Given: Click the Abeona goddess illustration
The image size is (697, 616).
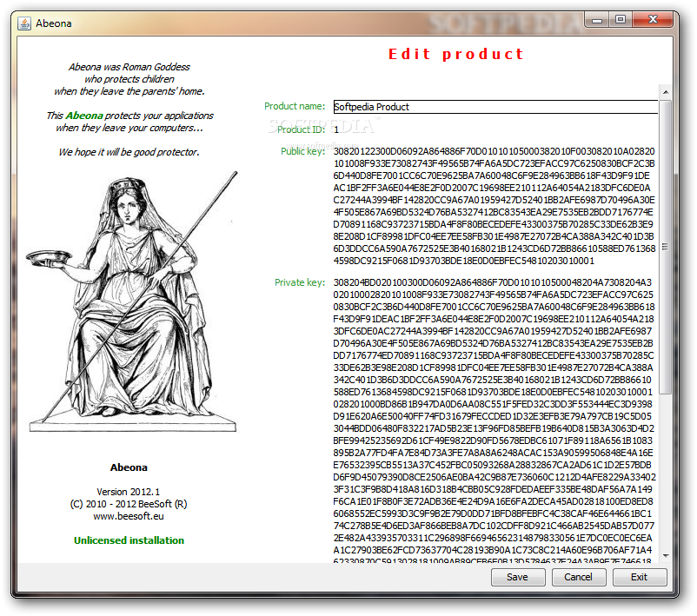Looking at the screenshot, I should coord(132,301).
